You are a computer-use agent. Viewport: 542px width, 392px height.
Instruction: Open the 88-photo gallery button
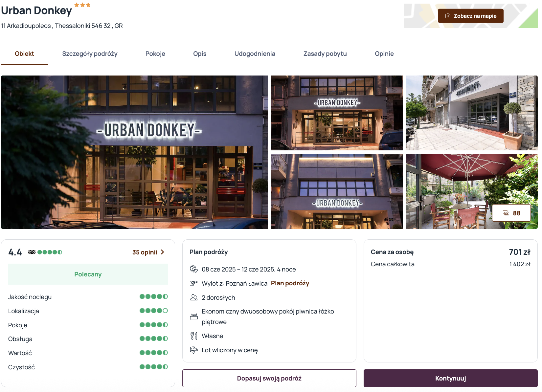(x=511, y=213)
